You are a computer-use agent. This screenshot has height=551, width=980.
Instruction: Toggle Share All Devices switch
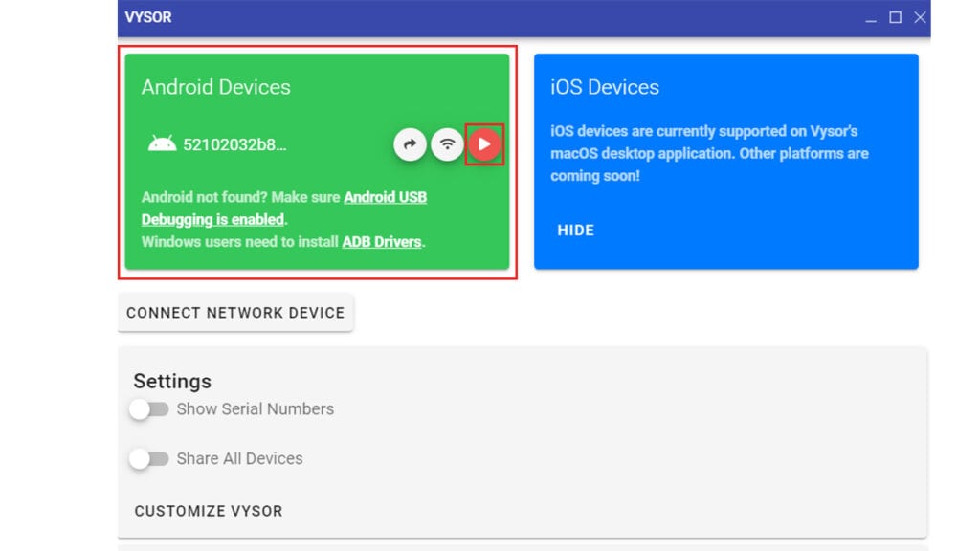click(x=148, y=458)
